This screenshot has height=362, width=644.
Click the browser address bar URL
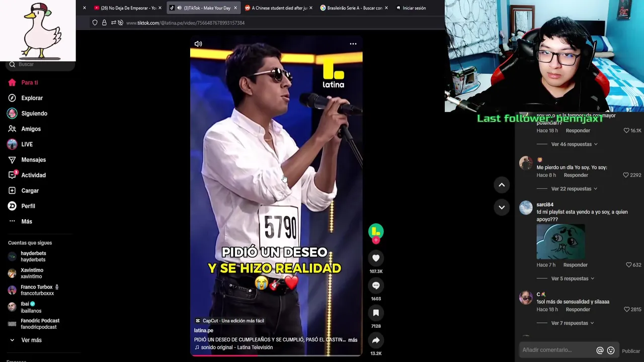tap(185, 23)
